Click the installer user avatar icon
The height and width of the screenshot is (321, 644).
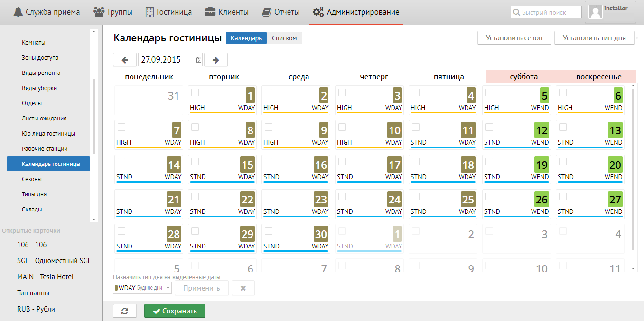click(596, 12)
